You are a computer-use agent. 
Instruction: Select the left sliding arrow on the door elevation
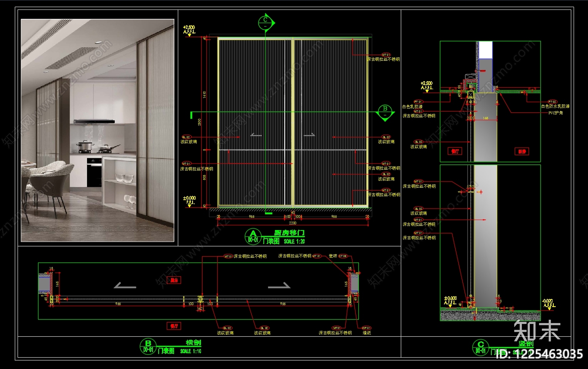(x=256, y=135)
